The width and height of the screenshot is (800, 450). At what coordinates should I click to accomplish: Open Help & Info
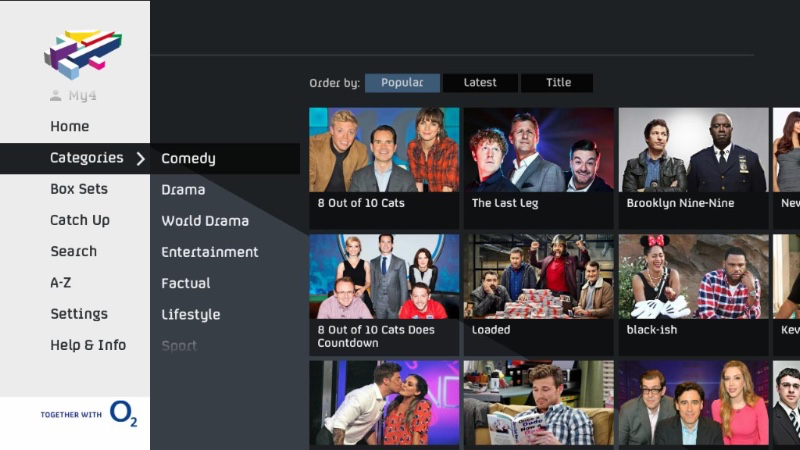point(88,345)
